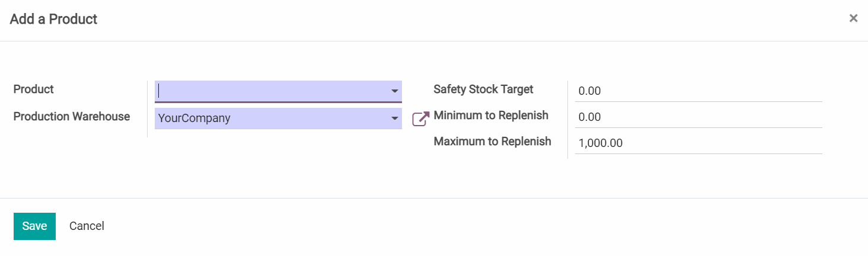The image size is (868, 256).
Task: Click the YourCompany text in the warehouse field
Action: click(x=194, y=119)
